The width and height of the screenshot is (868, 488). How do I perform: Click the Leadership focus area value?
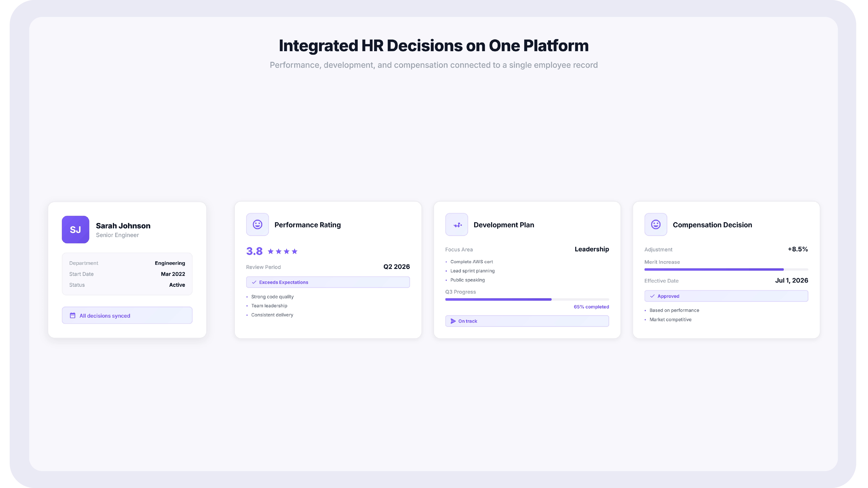[x=592, y=249]
